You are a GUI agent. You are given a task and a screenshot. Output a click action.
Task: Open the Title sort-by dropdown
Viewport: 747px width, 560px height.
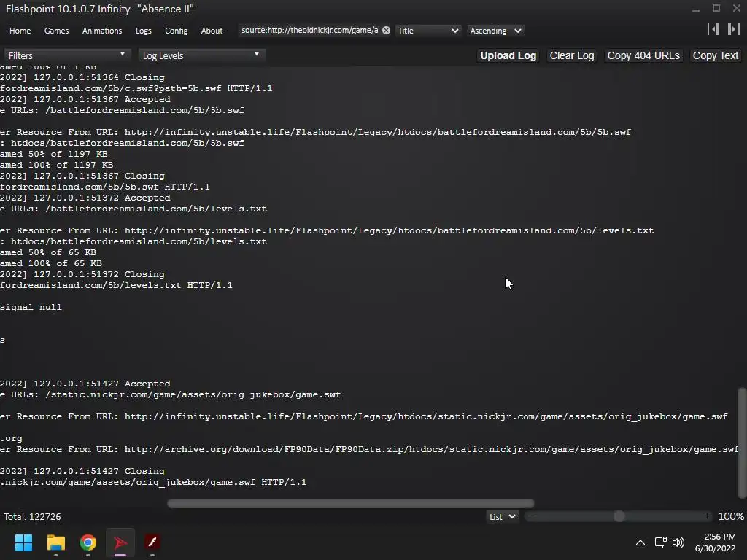click(x=427, y=31)
